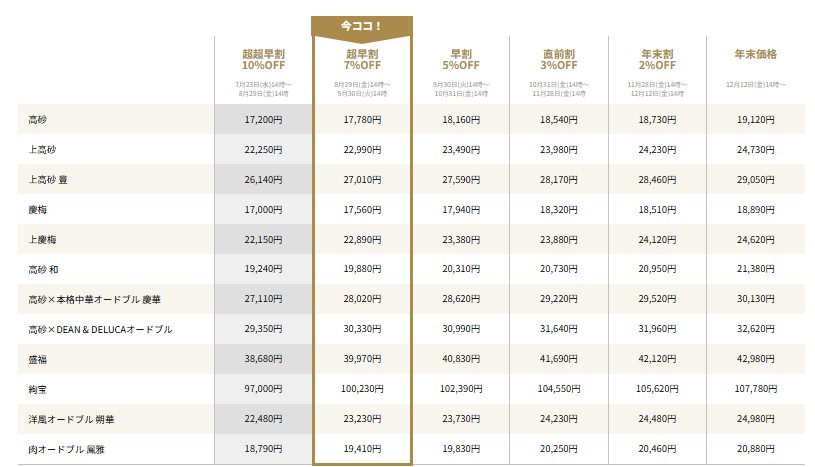Click the 上高砂 豊 product name
Image resolution: width=815 pixels, height=467 pixels.
[49, 180]
